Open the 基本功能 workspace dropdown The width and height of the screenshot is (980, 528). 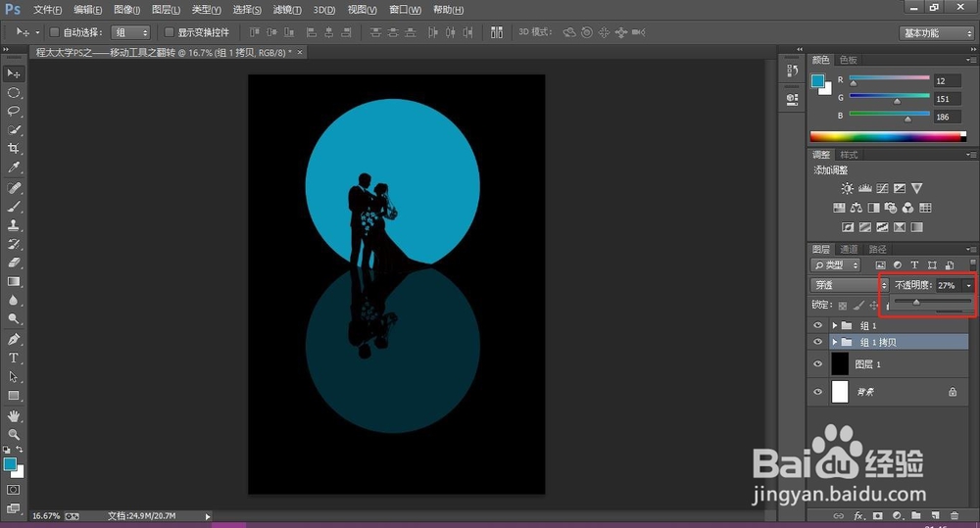tap(936, 32)
